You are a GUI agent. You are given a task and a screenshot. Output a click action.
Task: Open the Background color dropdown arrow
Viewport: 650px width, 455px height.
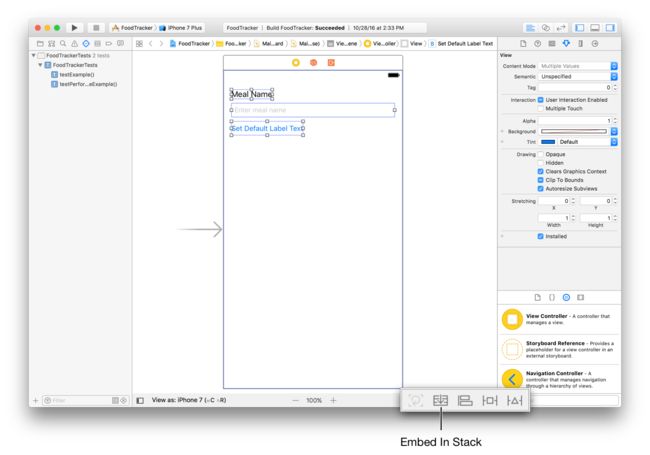coord(614,131)
